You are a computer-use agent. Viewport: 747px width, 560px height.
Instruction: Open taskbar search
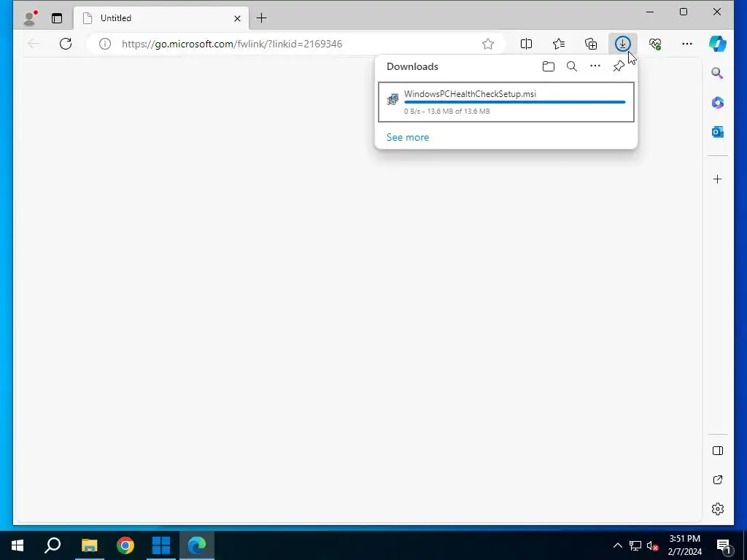pyautogui.click(x=53, y=545)
